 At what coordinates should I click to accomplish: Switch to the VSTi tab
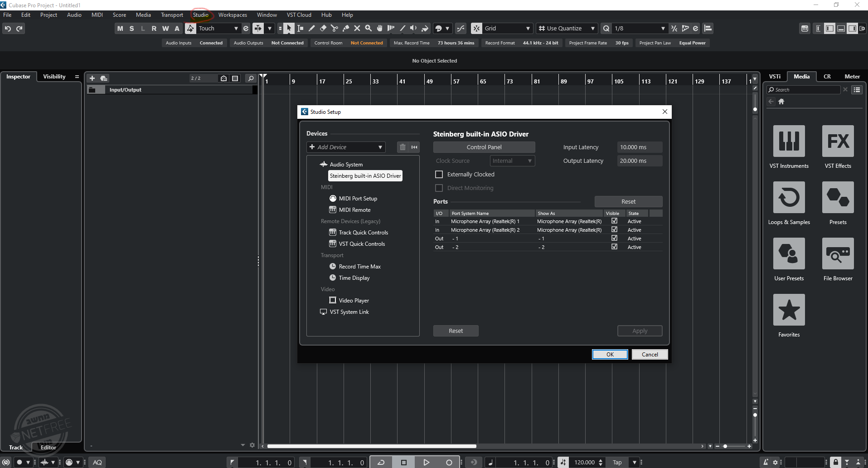tap(775, 76)
